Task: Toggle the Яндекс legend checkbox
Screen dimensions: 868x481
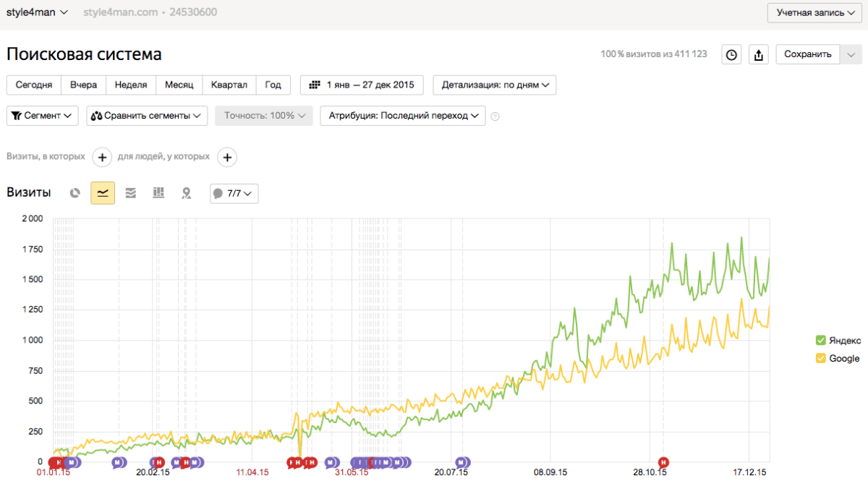Action: (x=820, y=341)
